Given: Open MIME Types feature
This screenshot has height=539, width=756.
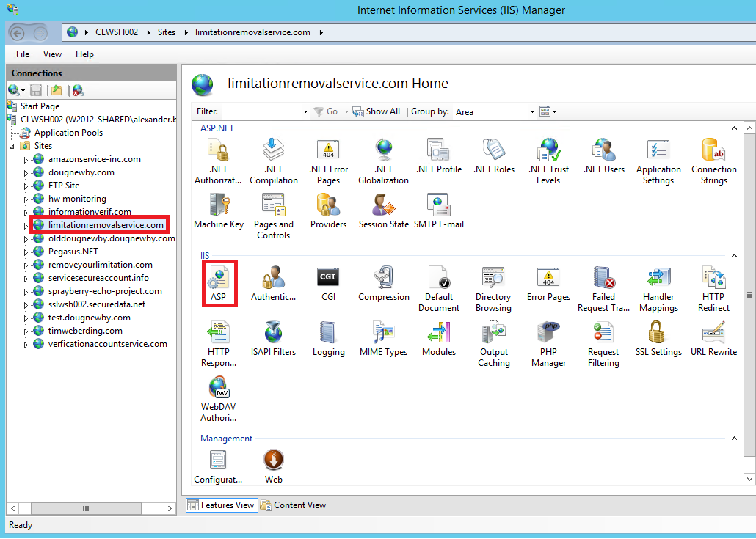Looking at the screenshot, I should click(x=384, y=339).
